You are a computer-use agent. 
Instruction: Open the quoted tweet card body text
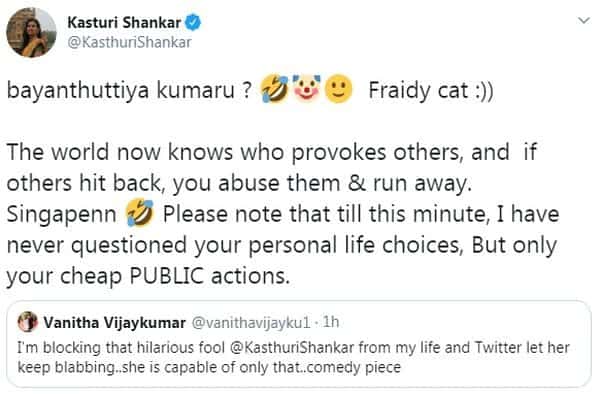293,358
